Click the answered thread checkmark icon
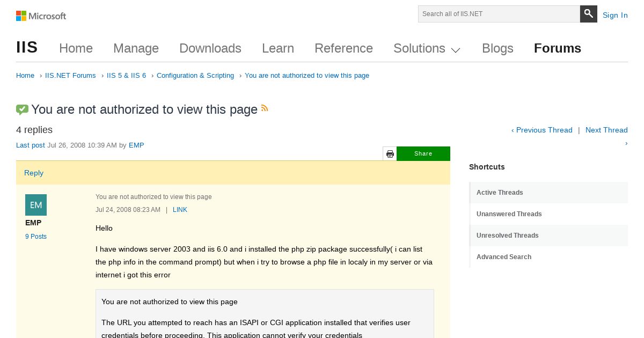Viewport: 644px width, 338px height. (x=22, y=109)
